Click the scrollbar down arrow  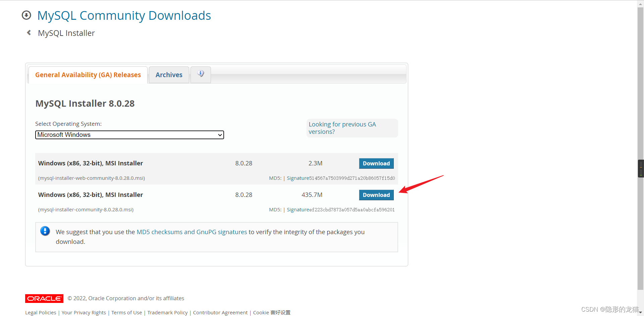pyautogui.click(x=641, y=312)
